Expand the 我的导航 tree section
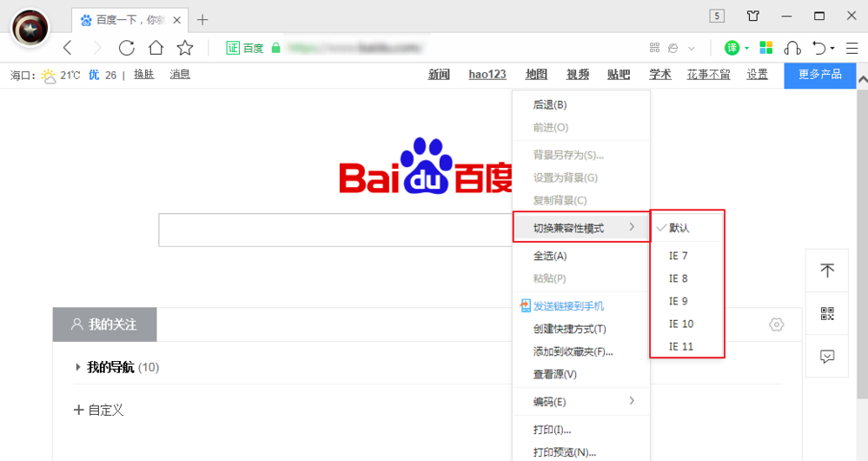The width and height of the screenshot is (868, 461). (77, 367)
